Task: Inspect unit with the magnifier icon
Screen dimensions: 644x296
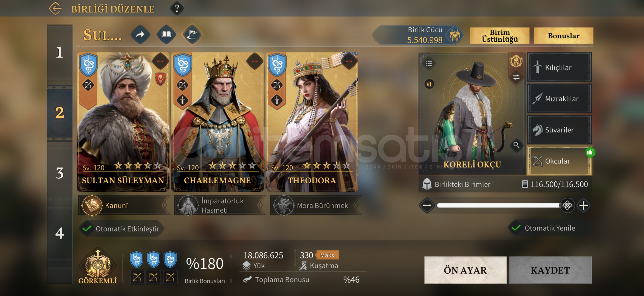Action: coord(516,145)
